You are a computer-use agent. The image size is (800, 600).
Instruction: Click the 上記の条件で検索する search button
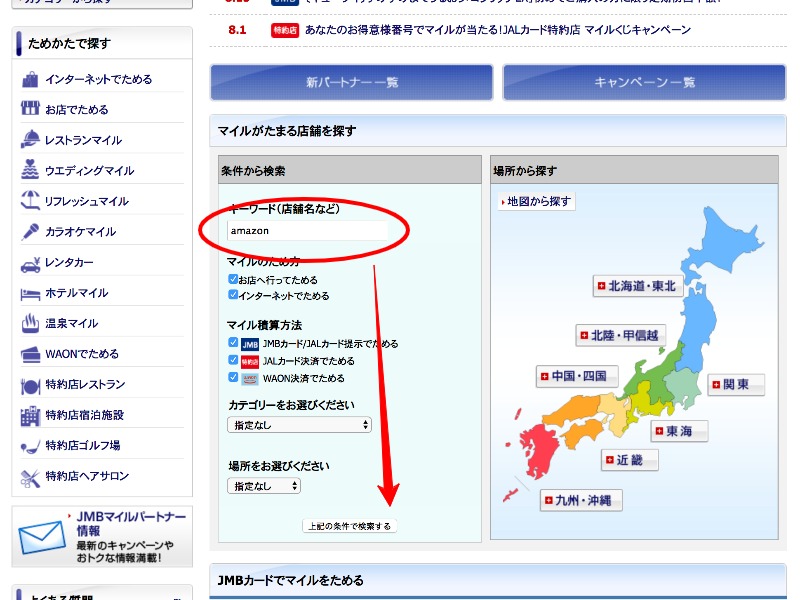point(349,526)
